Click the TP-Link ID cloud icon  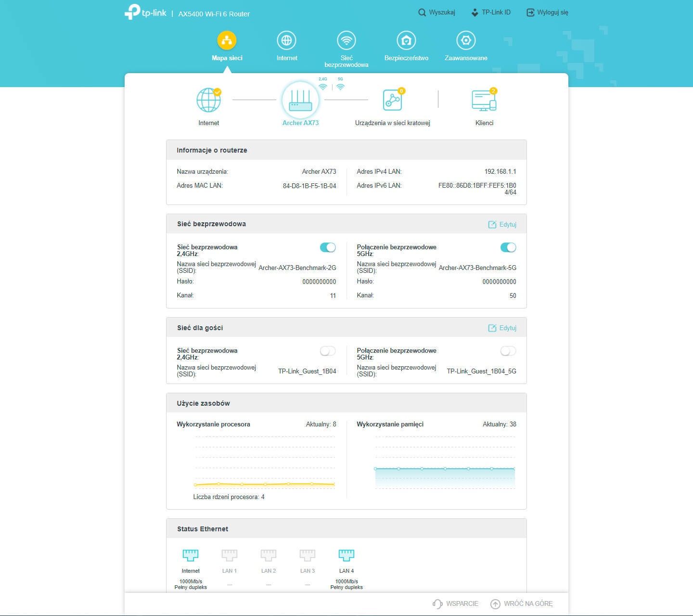tap(475, 13)
